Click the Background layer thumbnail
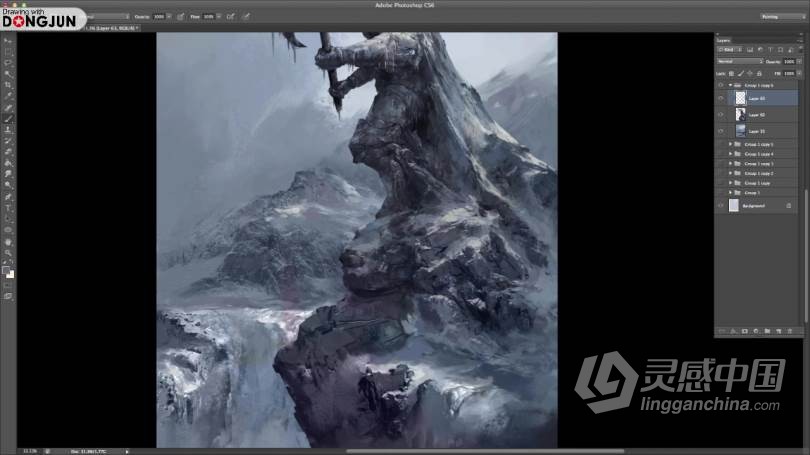Viewport: 810px width, 455px height. pyautogui.click(x=734, y=206)
